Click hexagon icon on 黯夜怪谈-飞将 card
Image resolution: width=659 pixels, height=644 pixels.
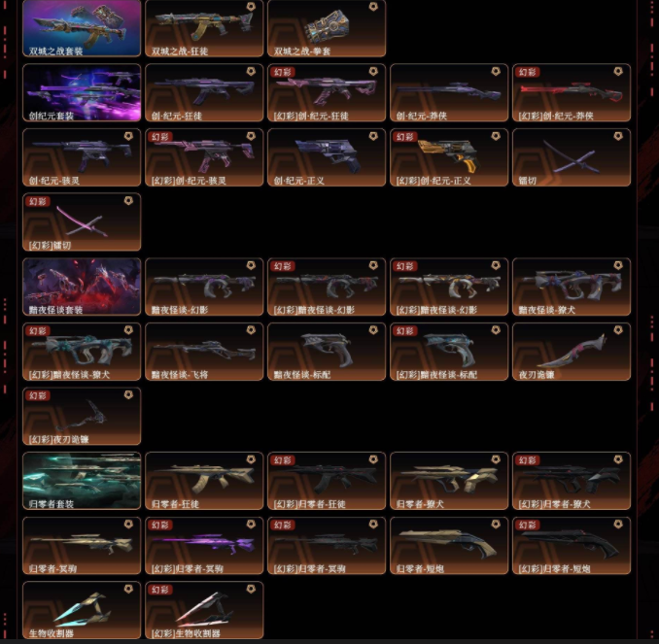(x=251, y=330)
